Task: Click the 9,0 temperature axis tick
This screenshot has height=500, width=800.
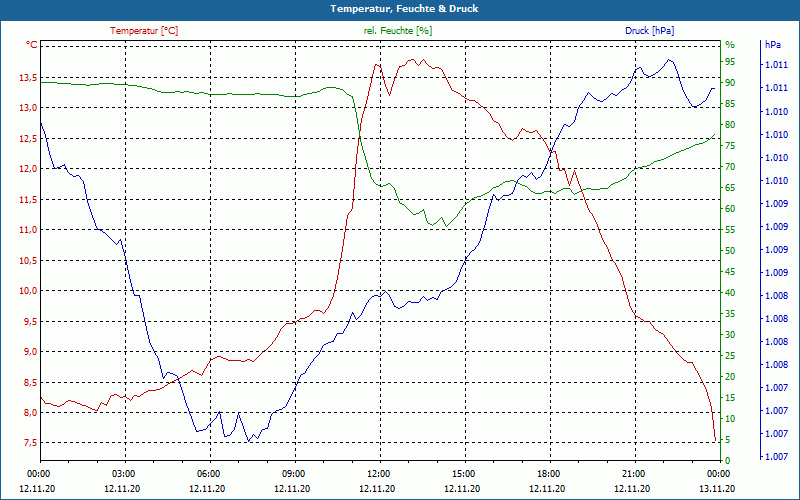Action: click(31, 351)
